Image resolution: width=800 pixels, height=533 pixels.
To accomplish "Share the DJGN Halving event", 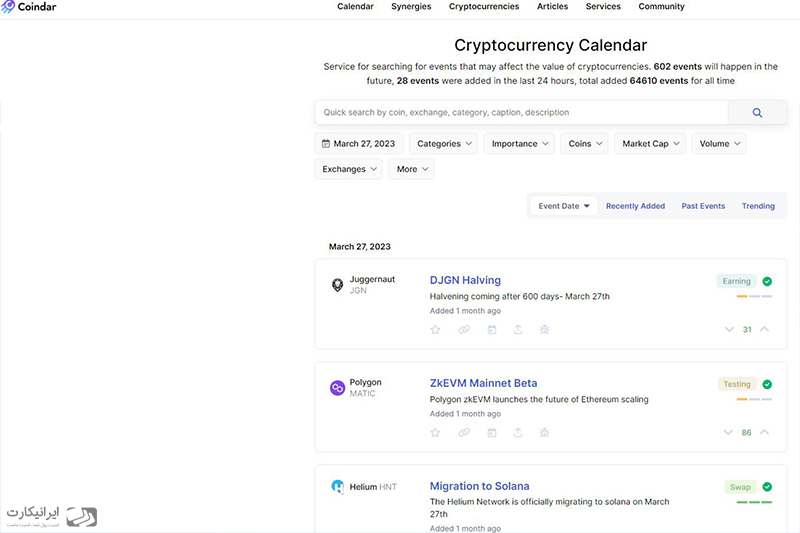I will click(x=518, y=329).
